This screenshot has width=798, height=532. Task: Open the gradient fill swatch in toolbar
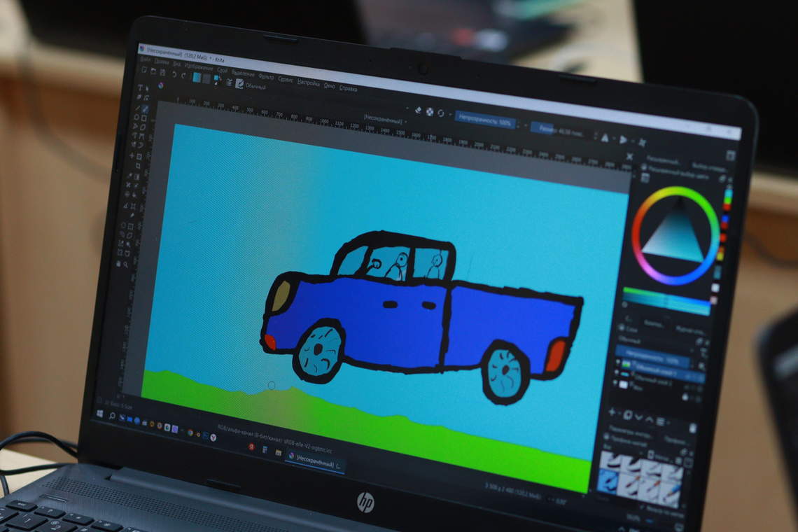(x=197, y=78)
